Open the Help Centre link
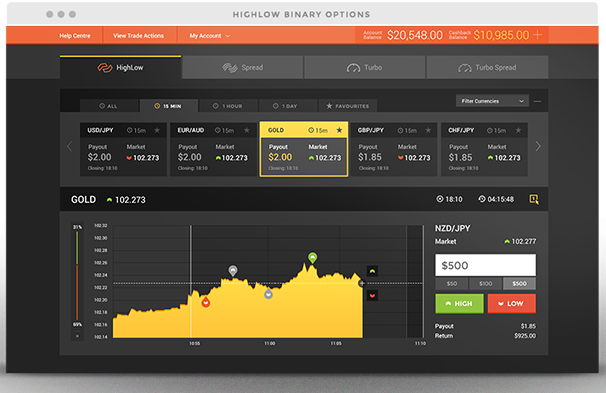606x393 pixels. [x=75, y=36]
